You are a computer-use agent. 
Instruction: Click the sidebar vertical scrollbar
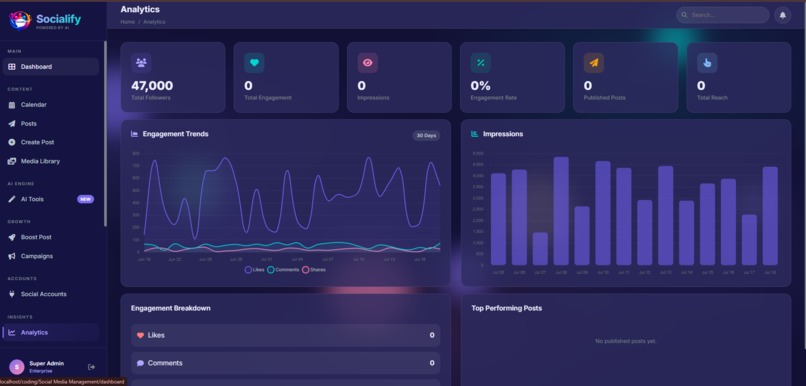click(x=105, y=134)
